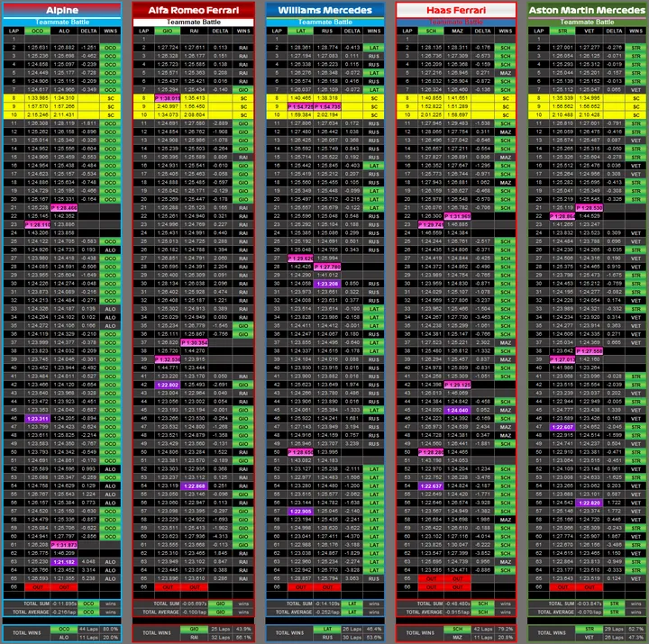Click the LAP header in the Haas table

click(x=407, y=31)
